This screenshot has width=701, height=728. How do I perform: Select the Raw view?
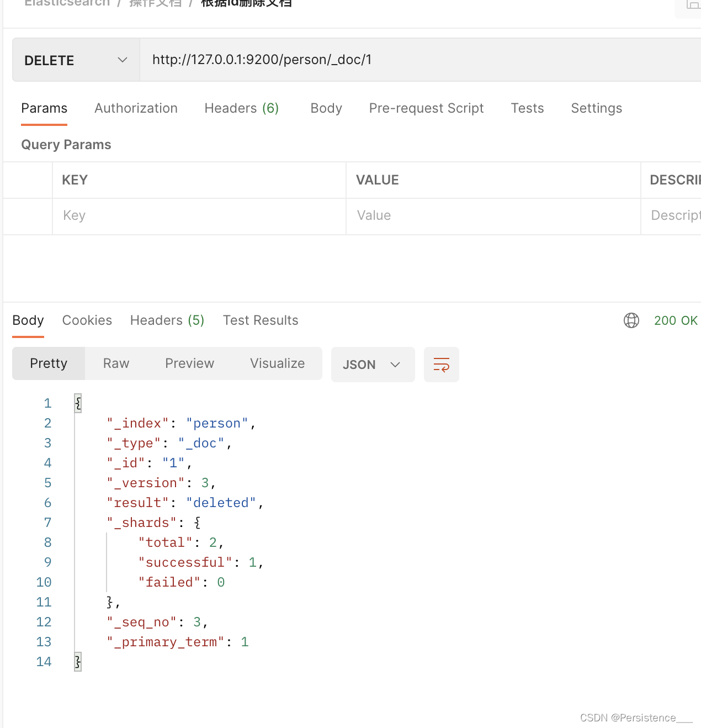click(x=116, y=363)
